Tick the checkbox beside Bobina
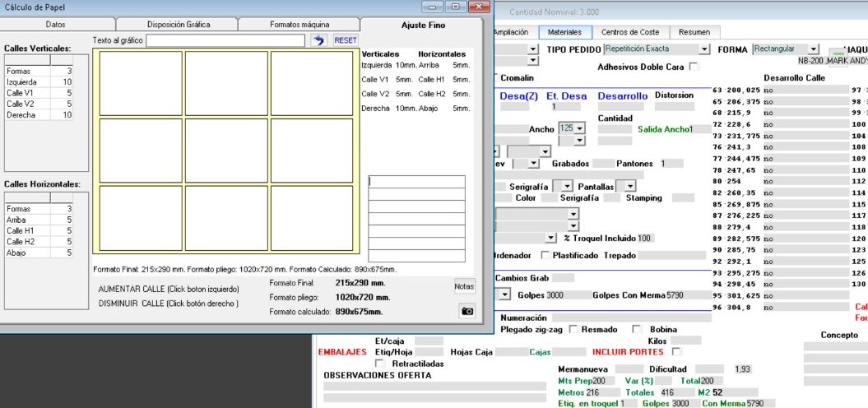 pyautogui.click(x=637, y=329)
